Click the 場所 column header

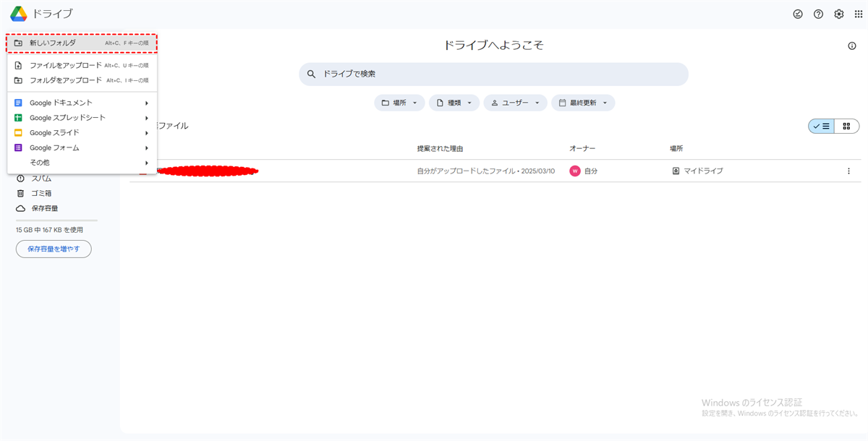pyautogui.click(x=676, y=148)
